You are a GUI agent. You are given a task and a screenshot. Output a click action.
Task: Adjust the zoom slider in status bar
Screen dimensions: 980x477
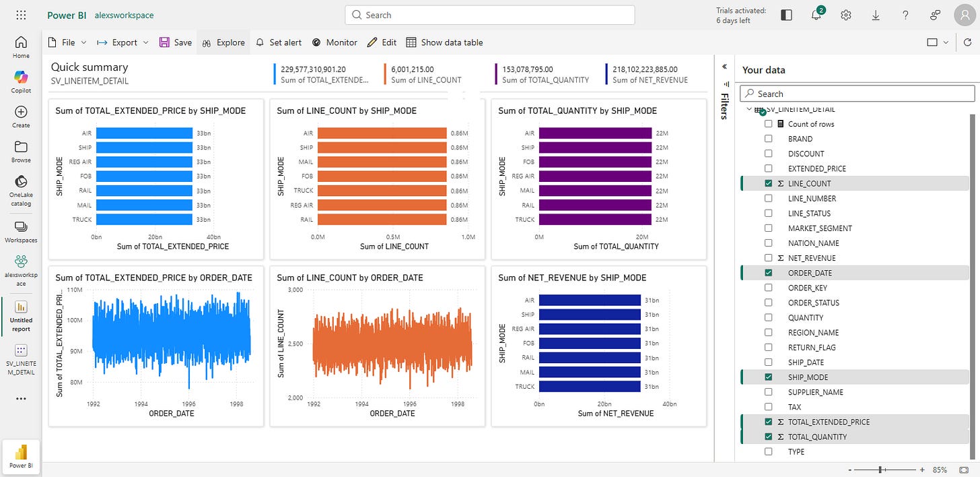[x=881, y=470]
